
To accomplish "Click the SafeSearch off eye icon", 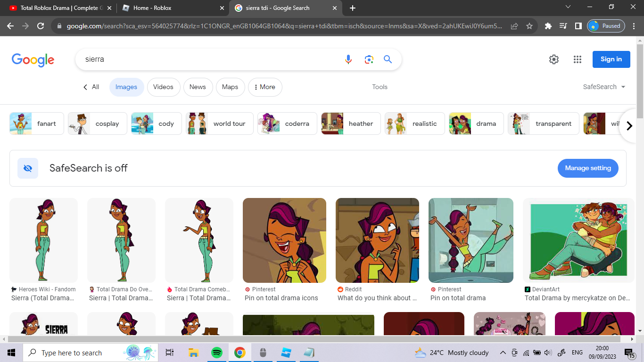I will click(28, 168).
